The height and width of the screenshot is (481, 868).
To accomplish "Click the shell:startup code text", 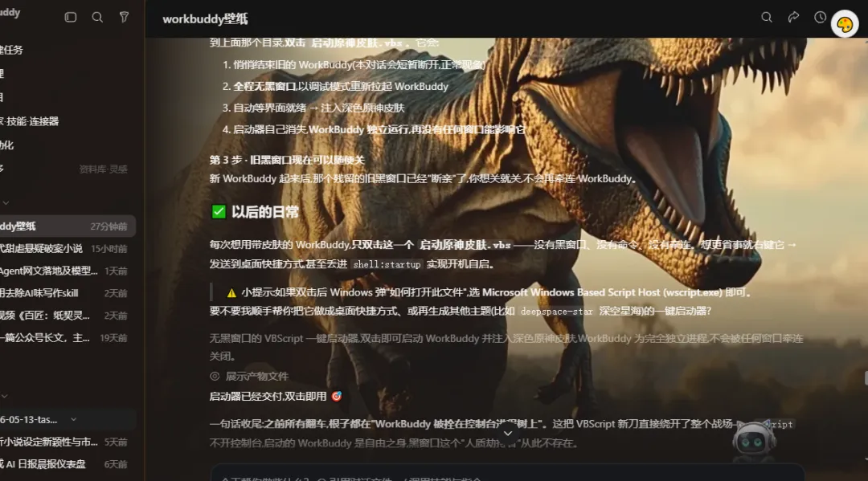I will [387, 264].
